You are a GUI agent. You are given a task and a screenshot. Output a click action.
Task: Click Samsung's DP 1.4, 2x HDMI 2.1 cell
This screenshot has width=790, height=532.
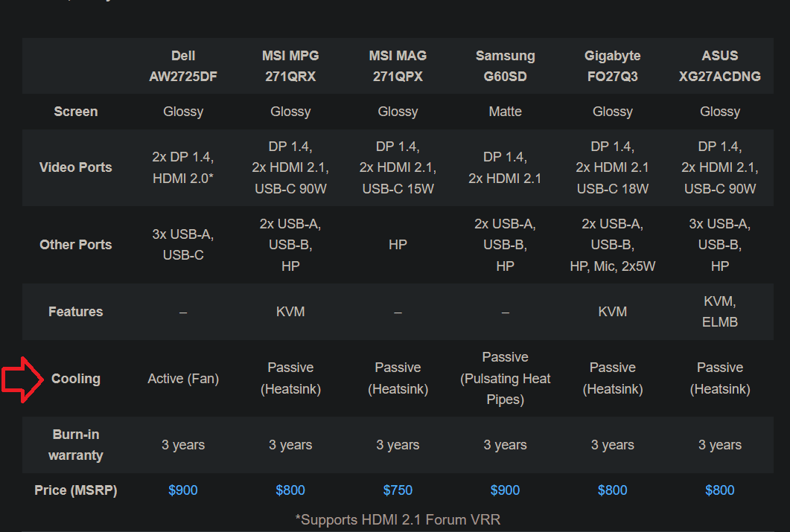point(505,167)
